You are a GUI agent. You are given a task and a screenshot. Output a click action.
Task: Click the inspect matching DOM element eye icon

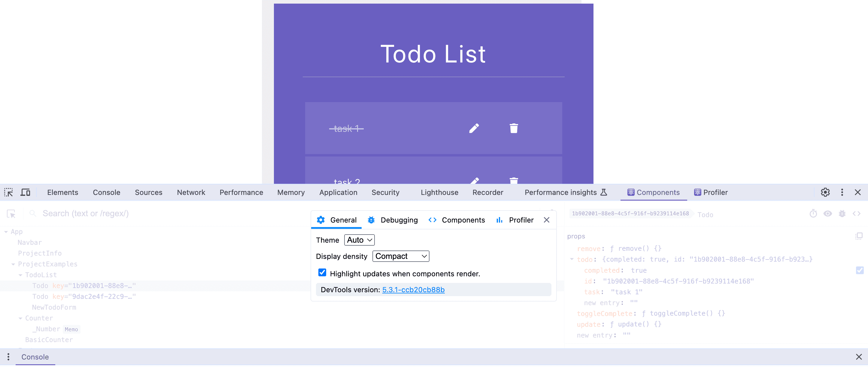pyautogui.click(x=827, y=214)
